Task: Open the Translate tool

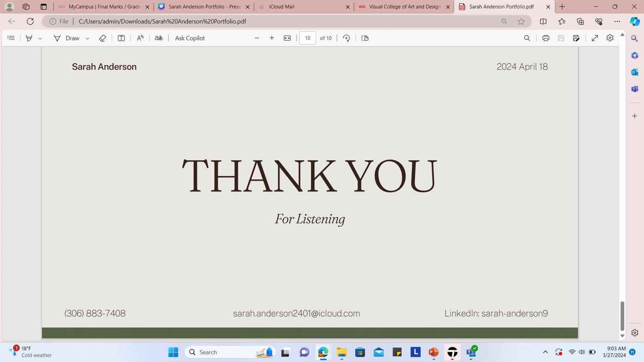Action: point(158,38)
